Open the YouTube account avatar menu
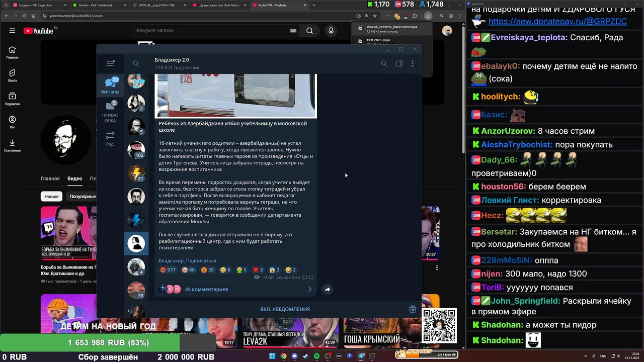 (447, 31)
